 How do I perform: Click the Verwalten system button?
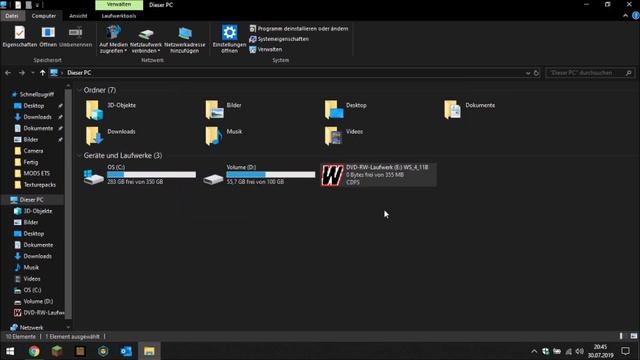(x=266, y=49)
